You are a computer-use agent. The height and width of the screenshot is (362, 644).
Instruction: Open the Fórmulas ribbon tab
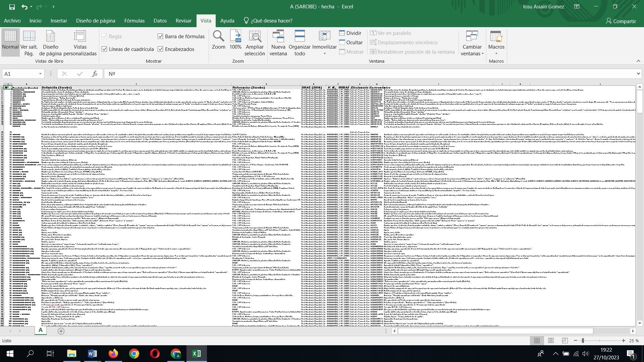coord(134,21)
